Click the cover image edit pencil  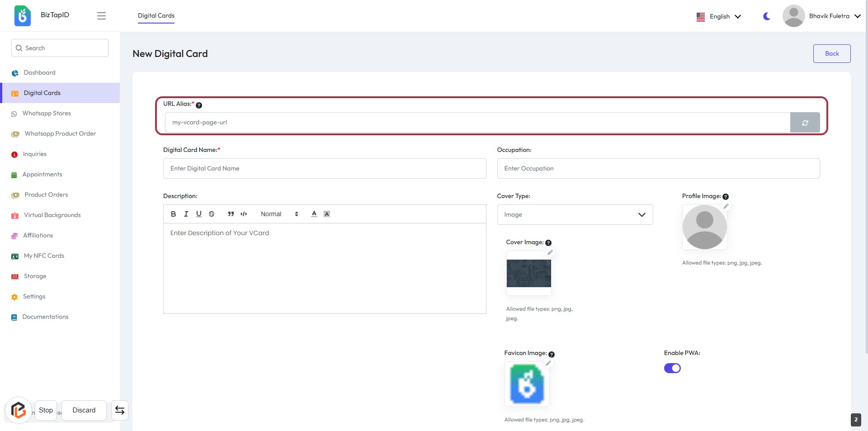pos(550,252)
